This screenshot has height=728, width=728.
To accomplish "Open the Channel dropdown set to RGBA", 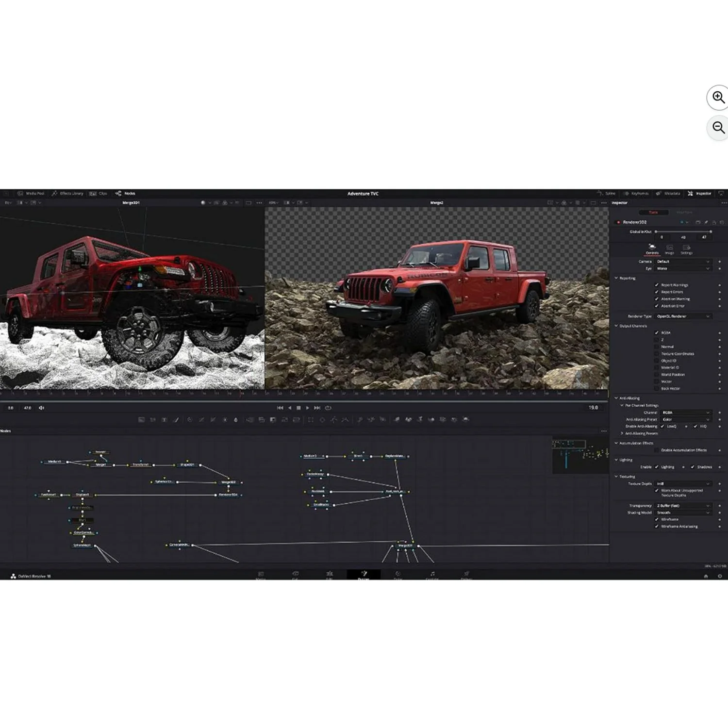I will [686, 412].
